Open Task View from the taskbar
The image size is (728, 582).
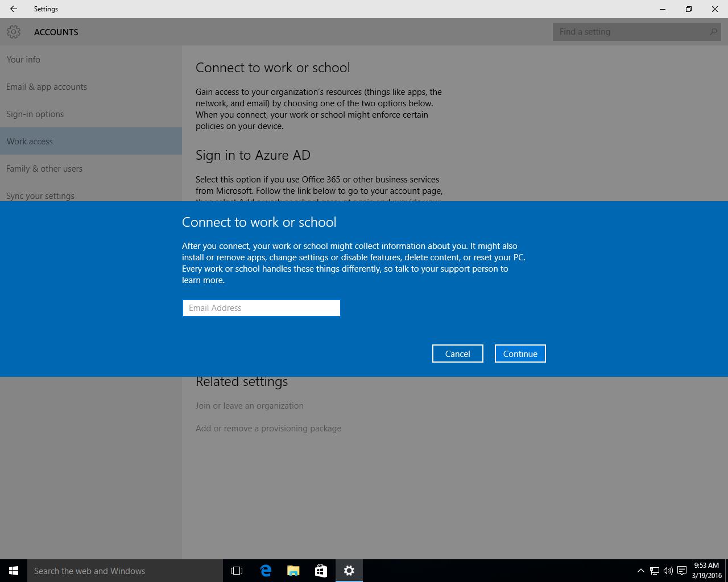pos(237,571)
